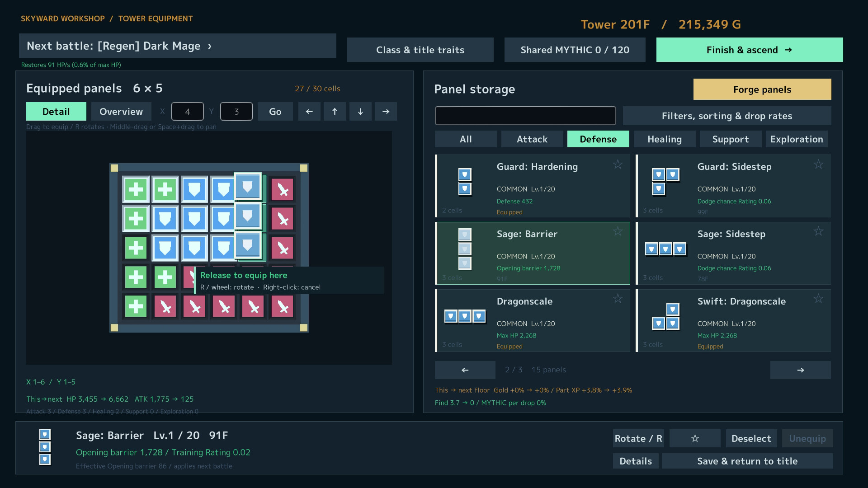This screenshot has width=868, height=488.
Task: Favorite the Guard: Sidestep panel star
Action: point(818,164)
